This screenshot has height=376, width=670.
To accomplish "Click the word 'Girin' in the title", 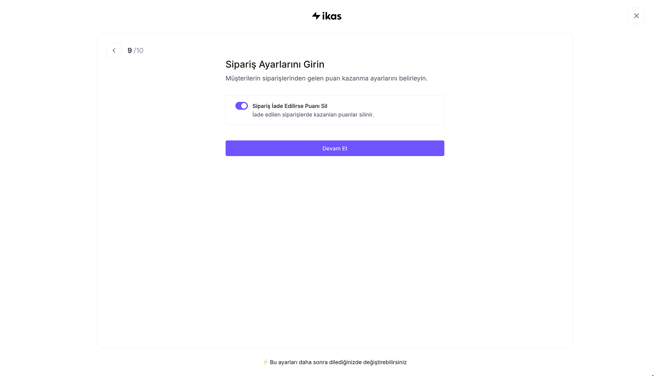I will (314, 65).
